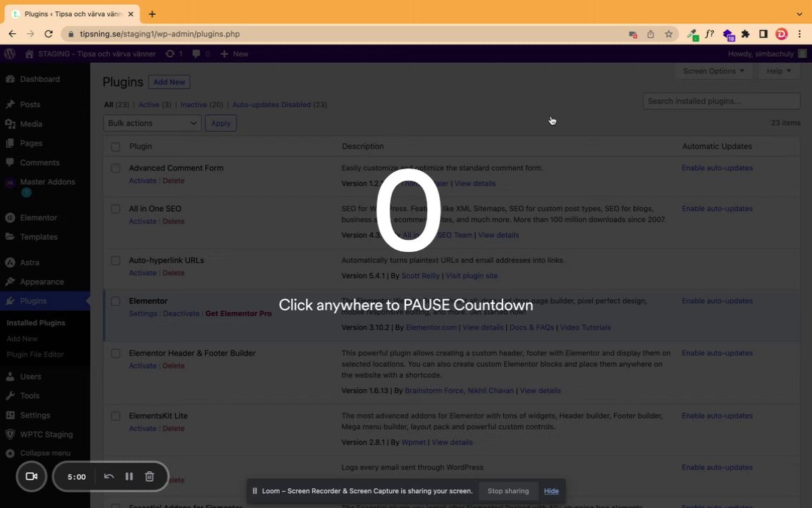Expand the Screen Options panel

(713, 71)
